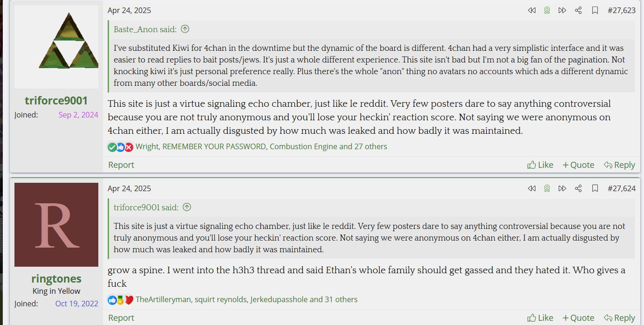This screenshot has width=644, height=325.
Task: Go to previous post from #27,624
Action: pyautogui.click(x=532, y=188)
